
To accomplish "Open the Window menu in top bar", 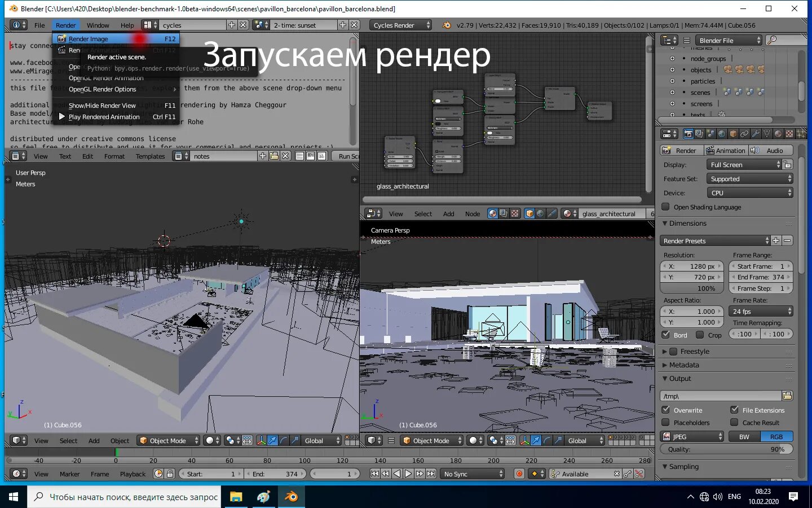I will click(98, 25).
